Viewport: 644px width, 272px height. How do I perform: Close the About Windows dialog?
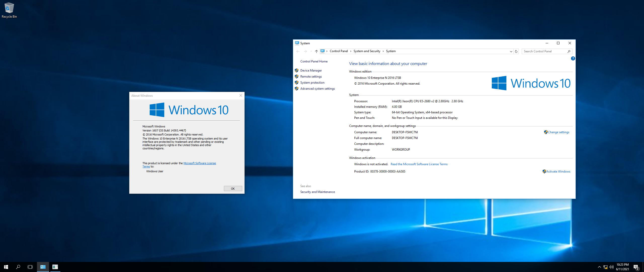240,95
